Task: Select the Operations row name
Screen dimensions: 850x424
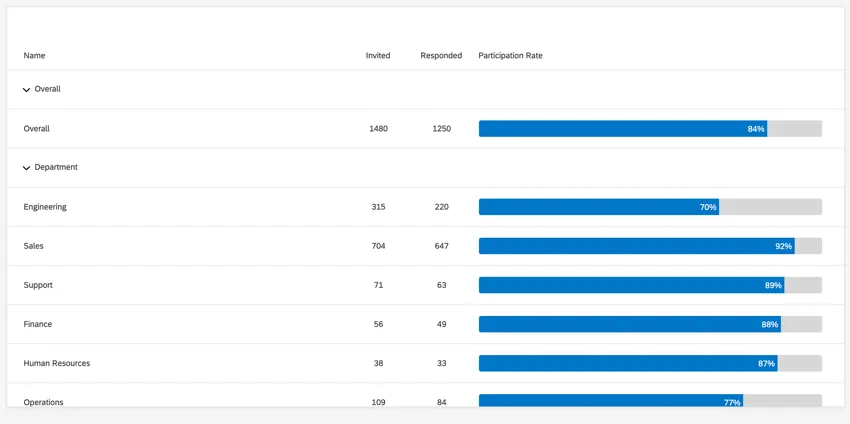Action: (44, 402)
